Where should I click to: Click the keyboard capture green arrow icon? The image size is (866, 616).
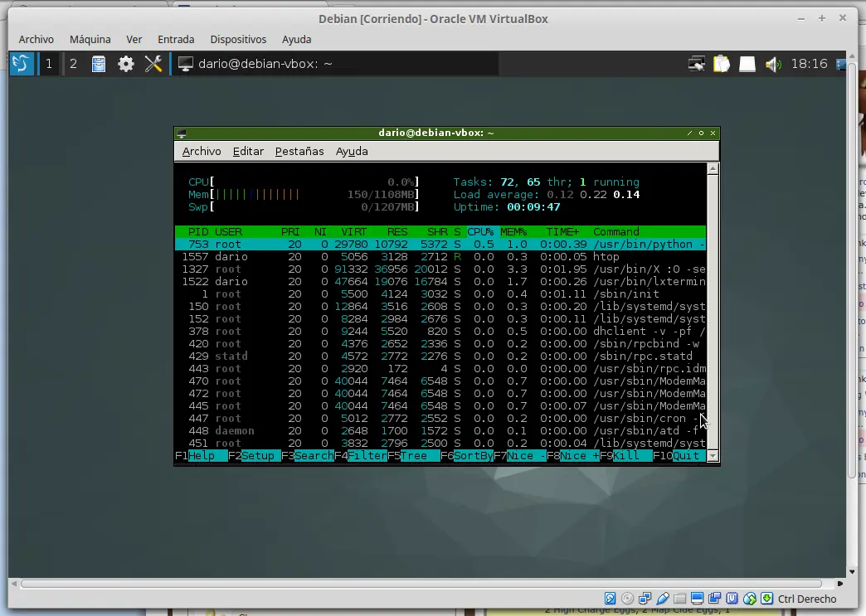(x=767, y=599)
